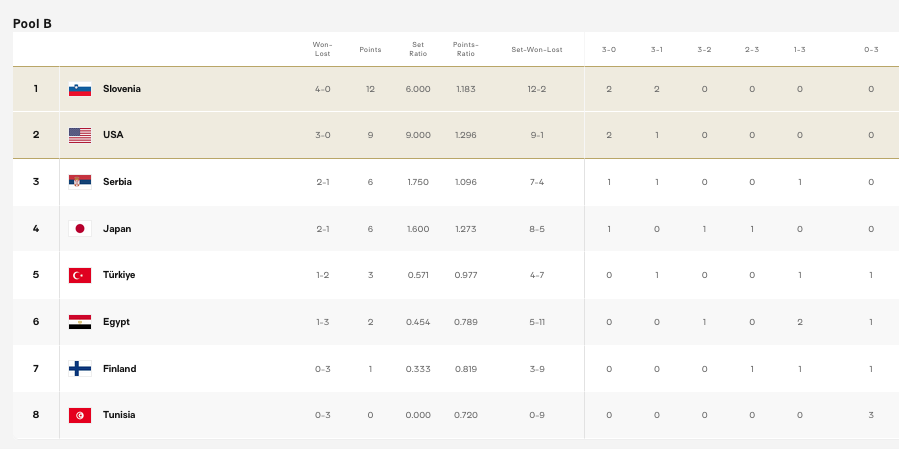The width and height of the screenshot is (899, 449).
Task: Select the Serbia team name
Action: point(117,182)
